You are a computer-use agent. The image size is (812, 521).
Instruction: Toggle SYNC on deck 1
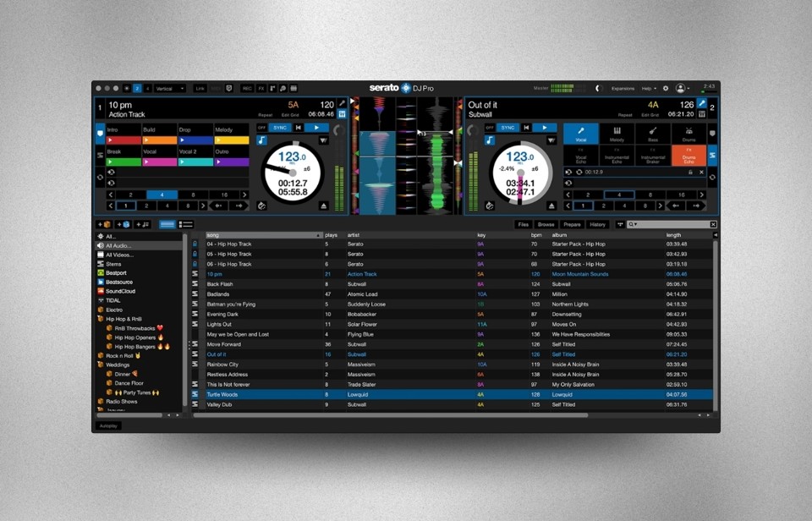280,128
